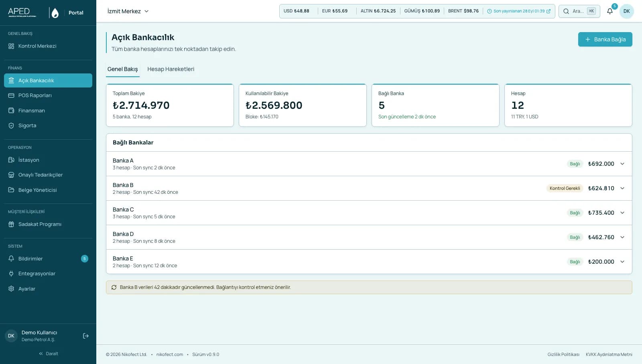The image size is (642, 364).
Task: Open the İzmit Merkez station dropdown
Action: 128,11
